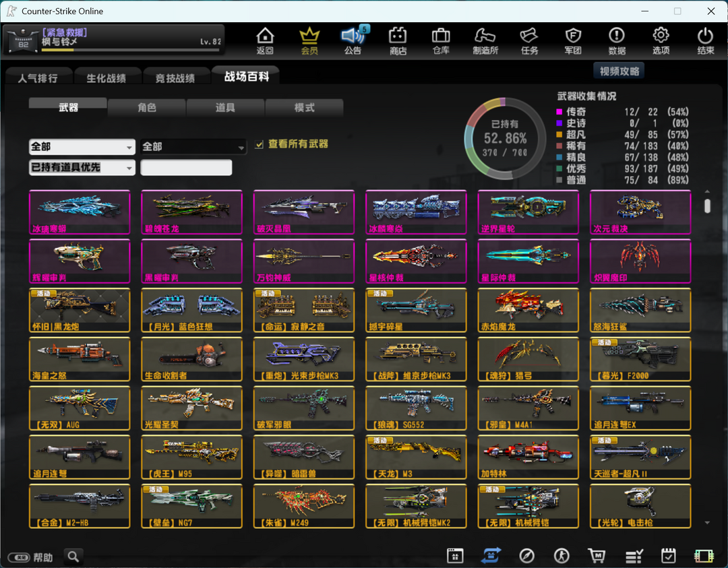Image resolution: width=728 pixels, height=568 pixels.
Task: Click the orange 超凡 legend swatch
Action: click(x=559, y=135)
